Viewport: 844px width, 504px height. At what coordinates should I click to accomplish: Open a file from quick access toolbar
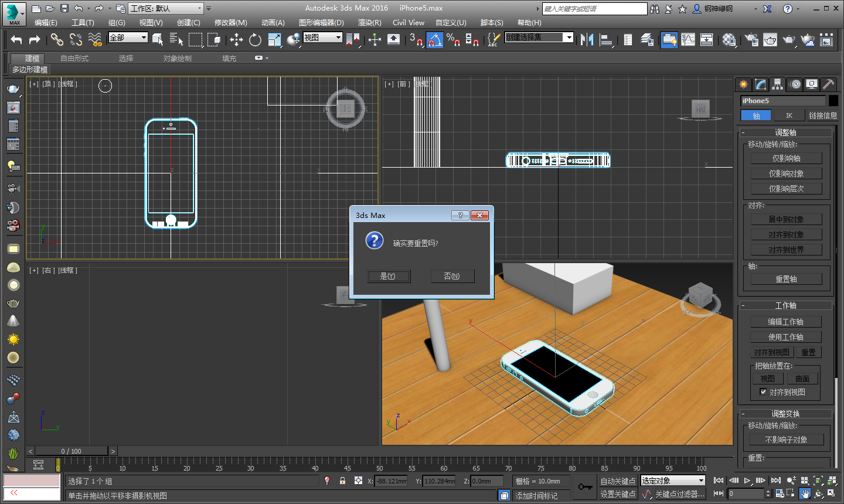pyautogui.click(x=50, y=8)
